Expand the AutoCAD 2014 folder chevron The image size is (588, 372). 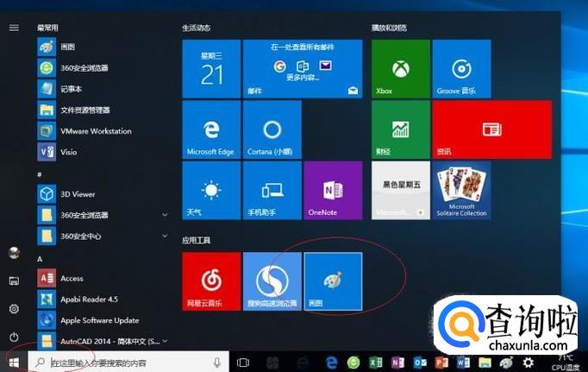[165, 341]
